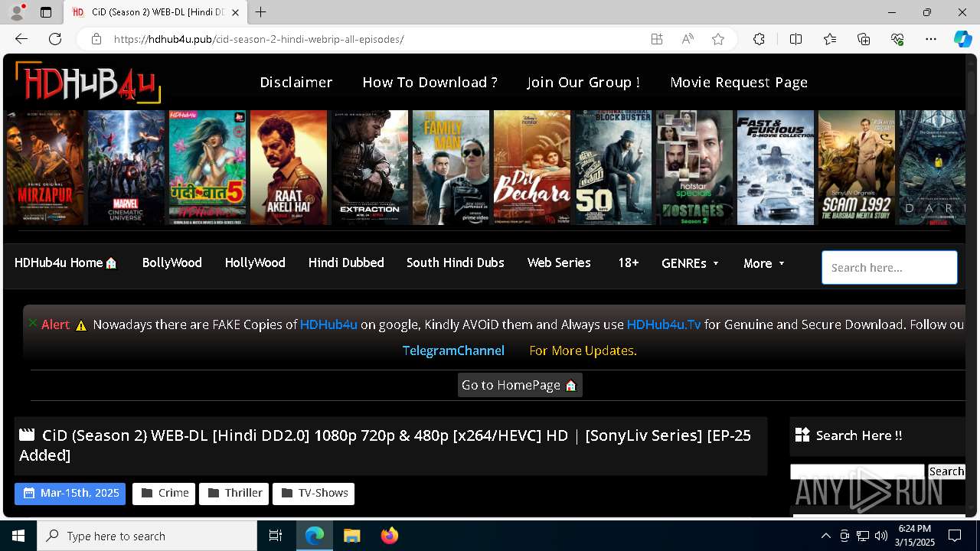Viewport: 980px width, 551px height.
Task: Open the volume control tray icon
Action: [880, 536]
